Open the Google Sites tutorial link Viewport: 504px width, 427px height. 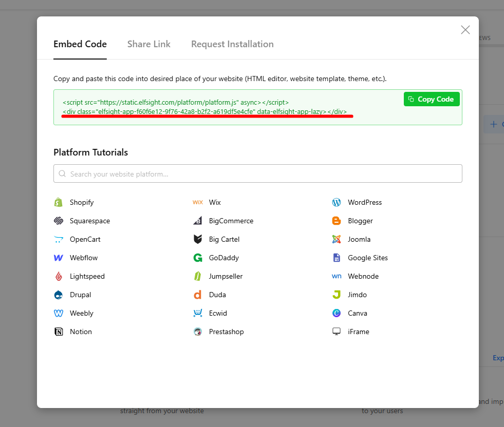tap(368, 258)
